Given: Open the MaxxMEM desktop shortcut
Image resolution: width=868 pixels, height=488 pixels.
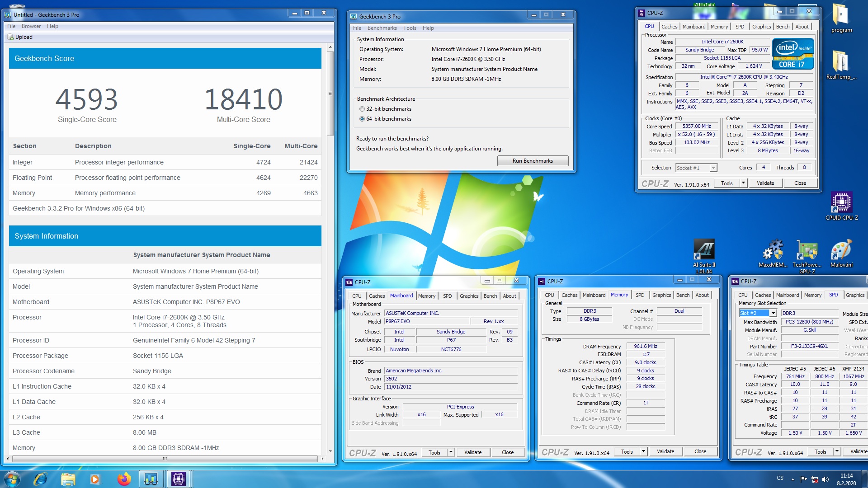Looking at the screenshot, I should tap(773, 253).
